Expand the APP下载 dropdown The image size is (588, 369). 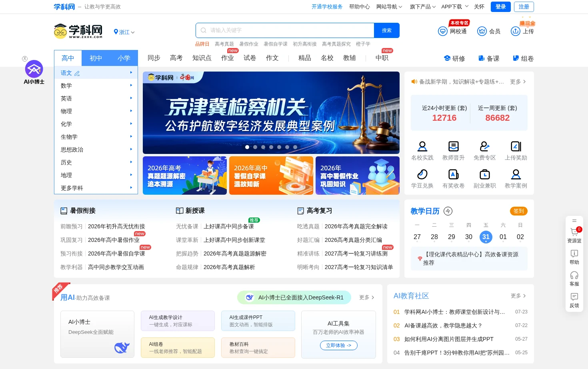[x=455, y=7]
